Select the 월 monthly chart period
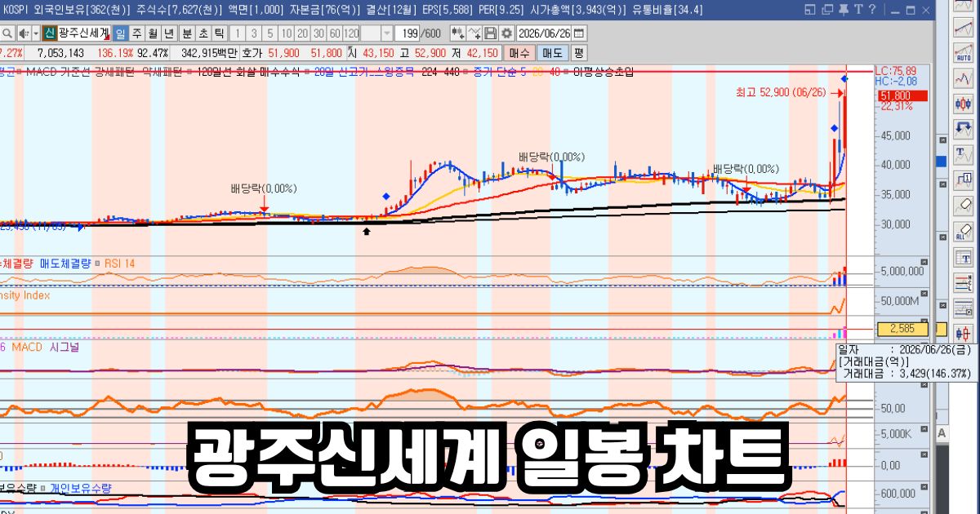Screen dimensions: 980x514 153,33
